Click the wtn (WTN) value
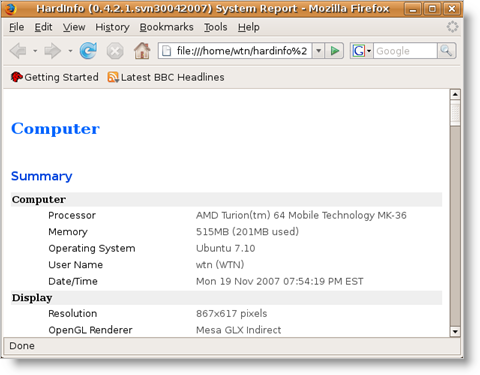This screenshot has width=480, height=375. tap(220, 265)
